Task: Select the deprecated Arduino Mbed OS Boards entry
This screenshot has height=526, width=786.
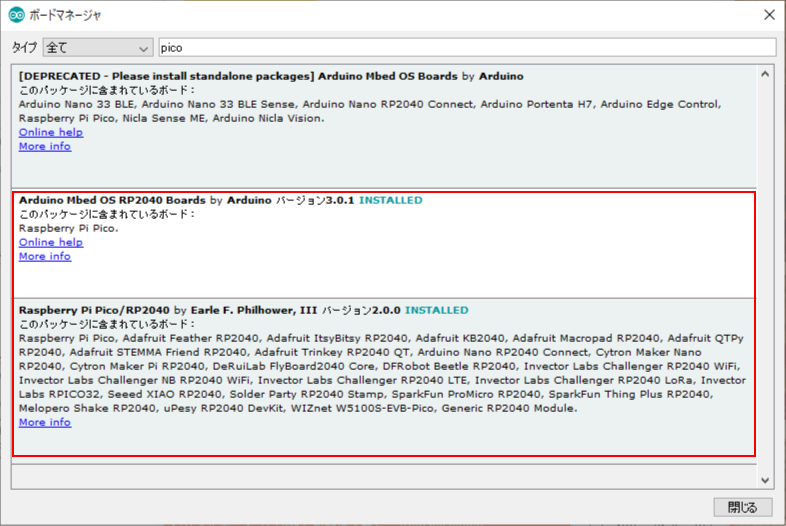Action: 384,127
